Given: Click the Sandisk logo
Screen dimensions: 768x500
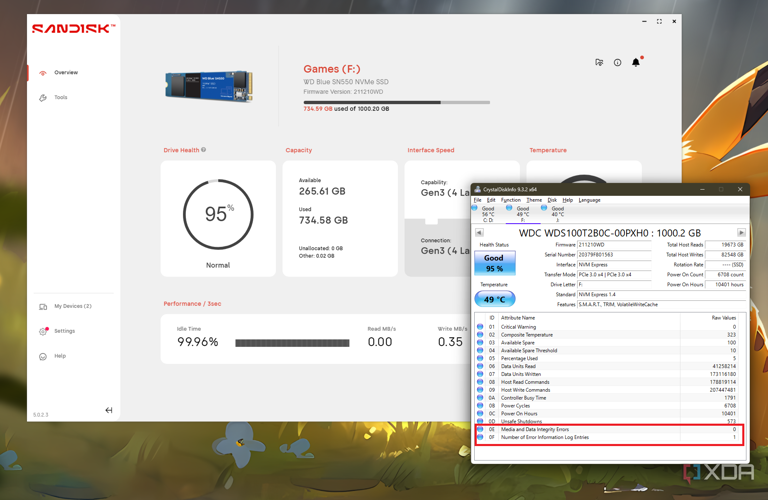Looking at the screenshot, I should click(73, 29).
